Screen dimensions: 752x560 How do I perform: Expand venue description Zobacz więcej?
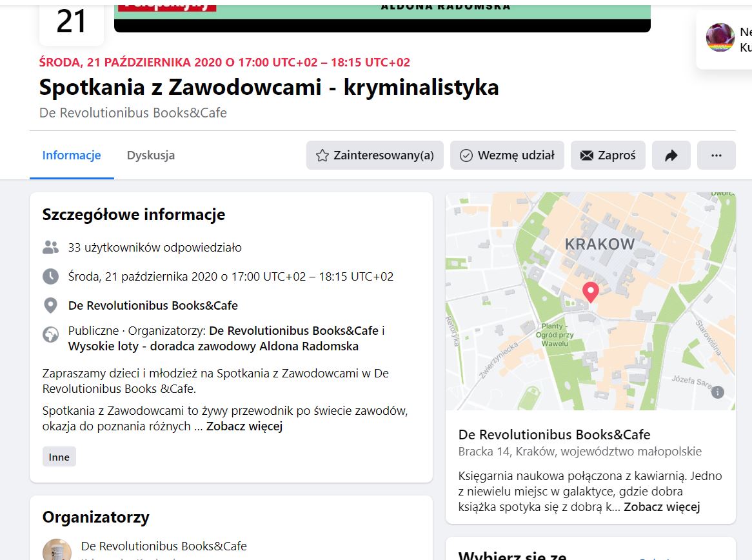click(662, 507)
